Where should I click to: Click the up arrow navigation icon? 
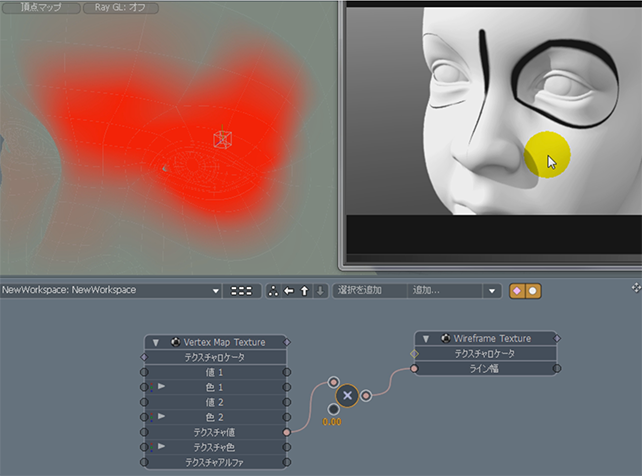click(304, 291)
